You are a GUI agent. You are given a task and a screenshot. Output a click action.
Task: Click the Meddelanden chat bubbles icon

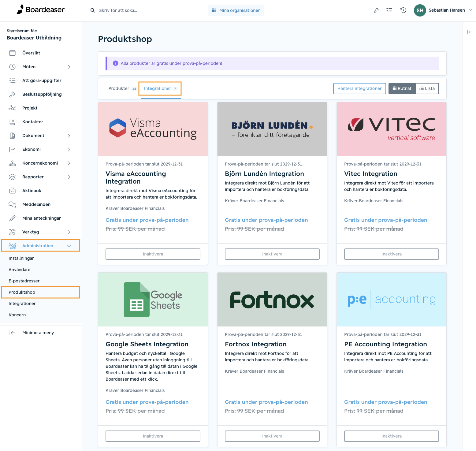tap(12, 204)
